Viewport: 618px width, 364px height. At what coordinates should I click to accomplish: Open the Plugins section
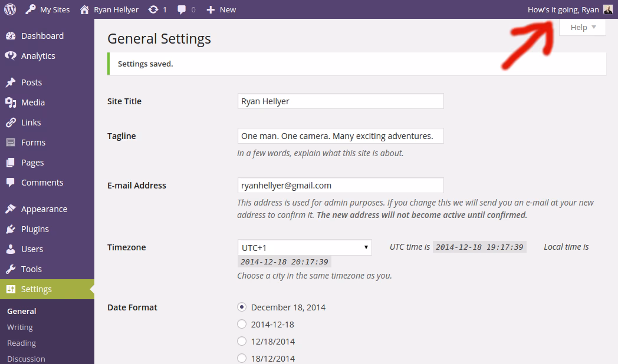35,229
